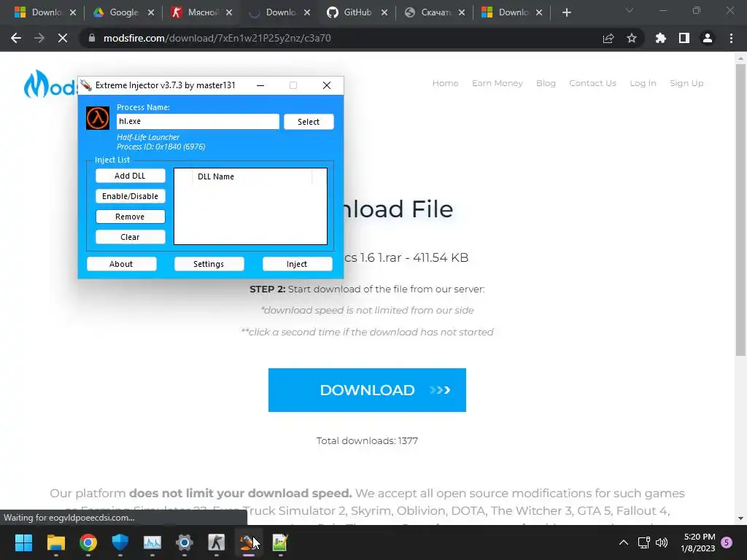
Task: Close the GitHub tab
Action: point(384,13)
